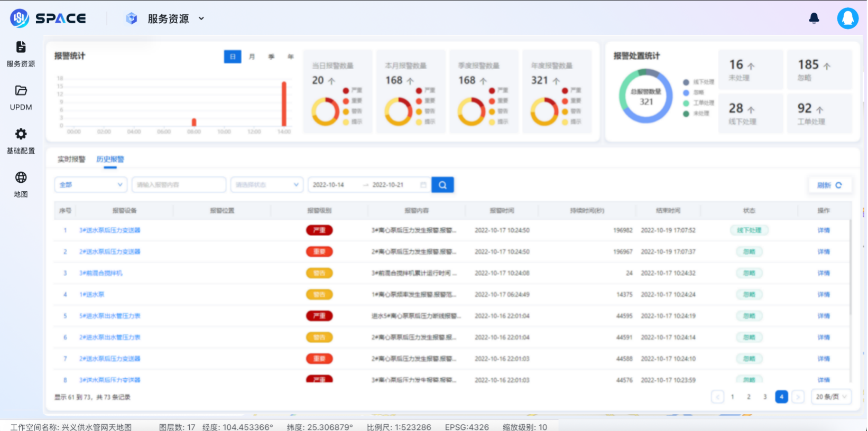Click the 08:00 red bar in 报警统计 chart
Image resolution: width=868 pixels, height=431 pixels.
tap(194, 122)
